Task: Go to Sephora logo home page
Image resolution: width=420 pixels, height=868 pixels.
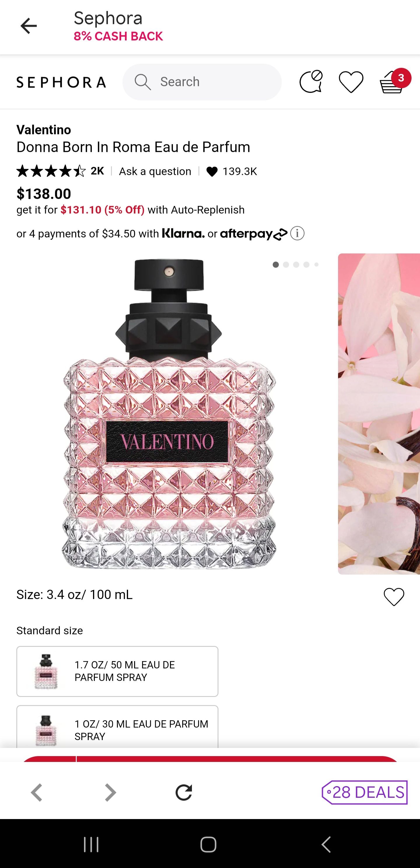Action: click(x=61, y=82)
